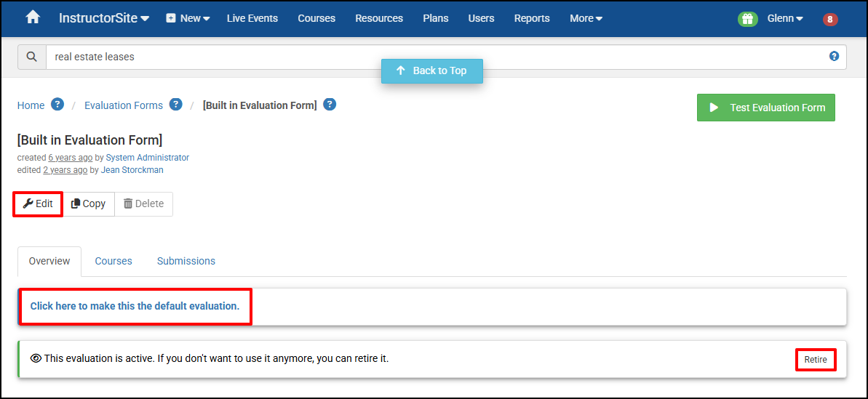Viewport: 868px width, 399px height.
Task: Click the Built in Evaluation Form page heading
Action: (x=89, y=140)
